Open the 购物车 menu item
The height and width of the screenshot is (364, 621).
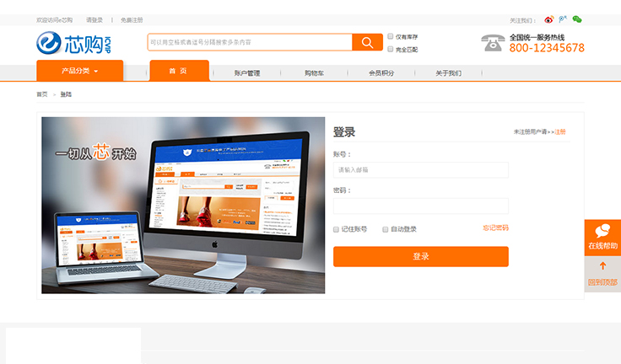point(314,72)
